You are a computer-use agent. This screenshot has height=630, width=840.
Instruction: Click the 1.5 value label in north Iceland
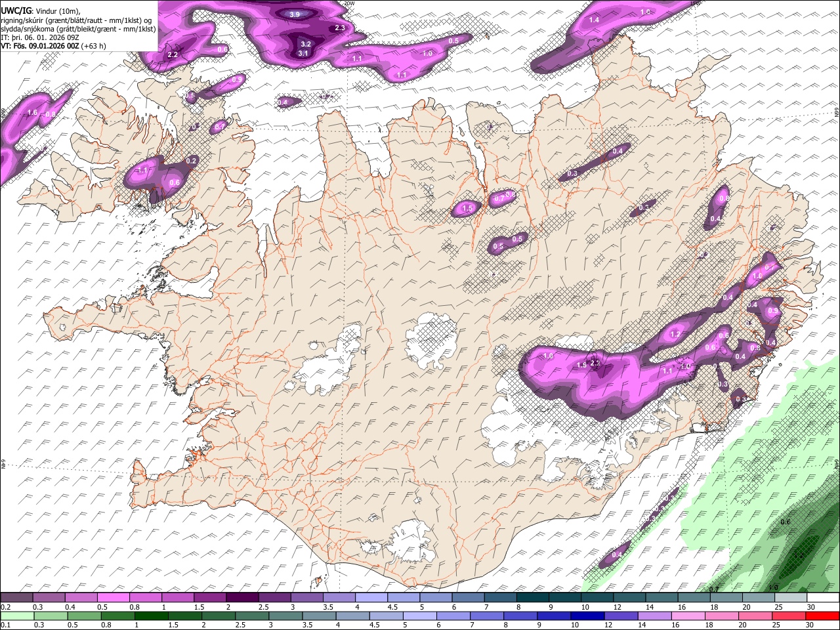[x=468, y=209]
